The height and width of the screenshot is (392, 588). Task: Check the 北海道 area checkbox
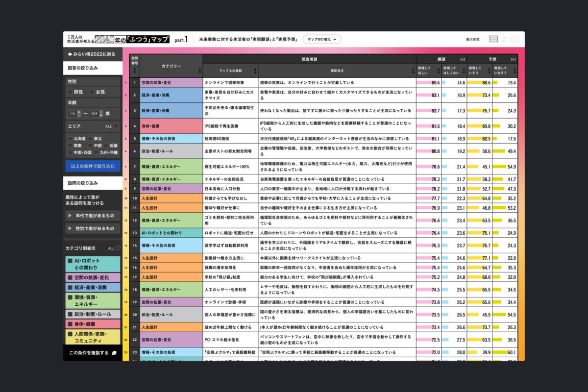click(x=71, y=139)
